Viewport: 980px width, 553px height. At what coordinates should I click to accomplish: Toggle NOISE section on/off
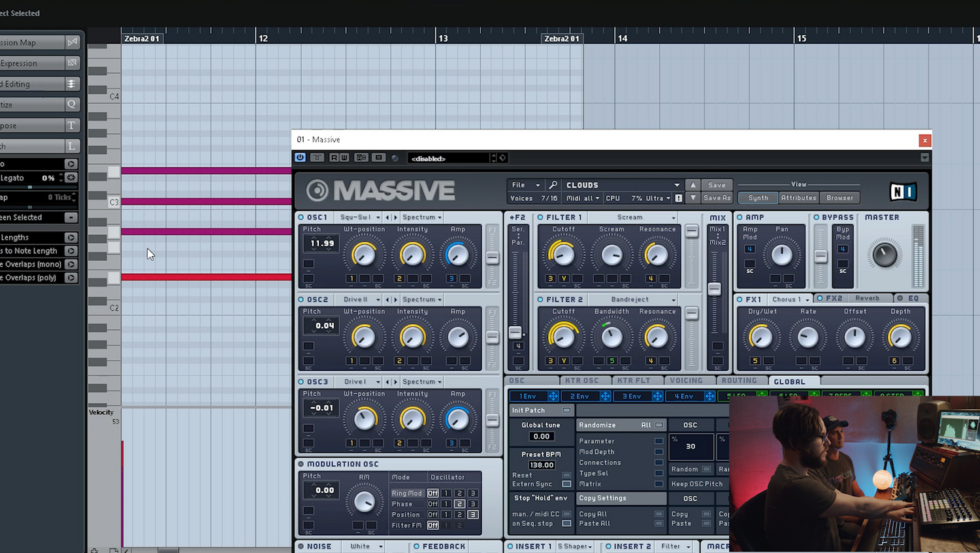click(x=301, y=546)
